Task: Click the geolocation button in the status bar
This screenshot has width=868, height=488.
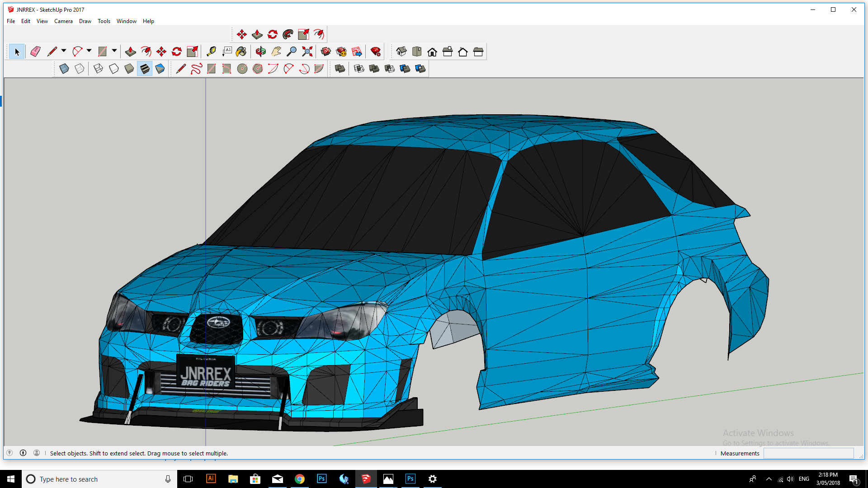Action: (10, 453)
